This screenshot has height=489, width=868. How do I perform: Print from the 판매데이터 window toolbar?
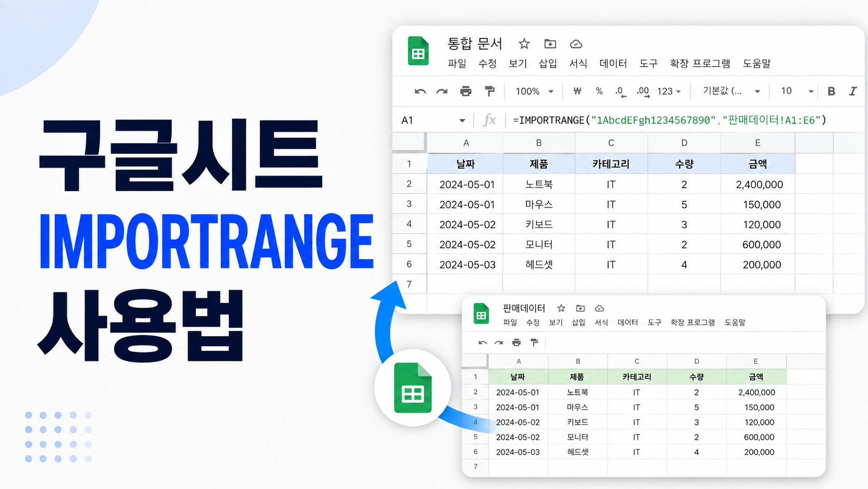(x=516, y=342)
